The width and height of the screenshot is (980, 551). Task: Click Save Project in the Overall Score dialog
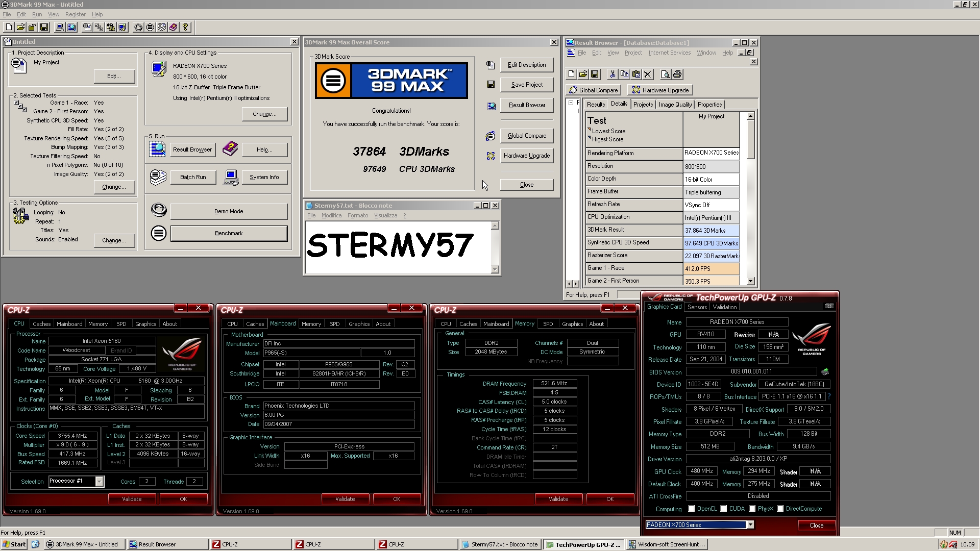(527, 85)
